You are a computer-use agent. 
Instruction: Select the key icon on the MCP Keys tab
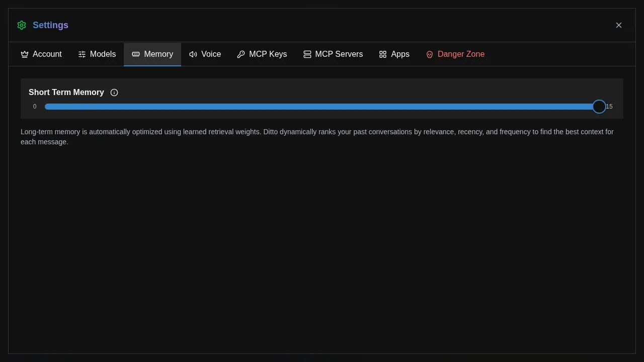point(241,54)
